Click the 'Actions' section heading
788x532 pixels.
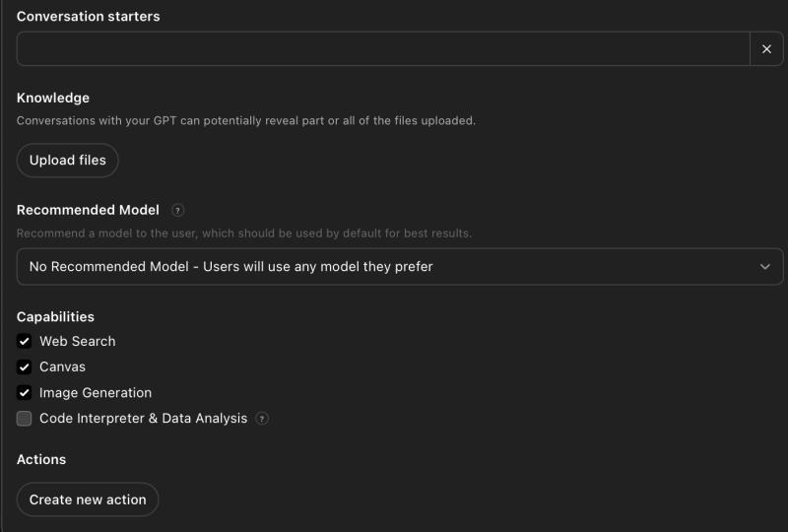point(41,460)
